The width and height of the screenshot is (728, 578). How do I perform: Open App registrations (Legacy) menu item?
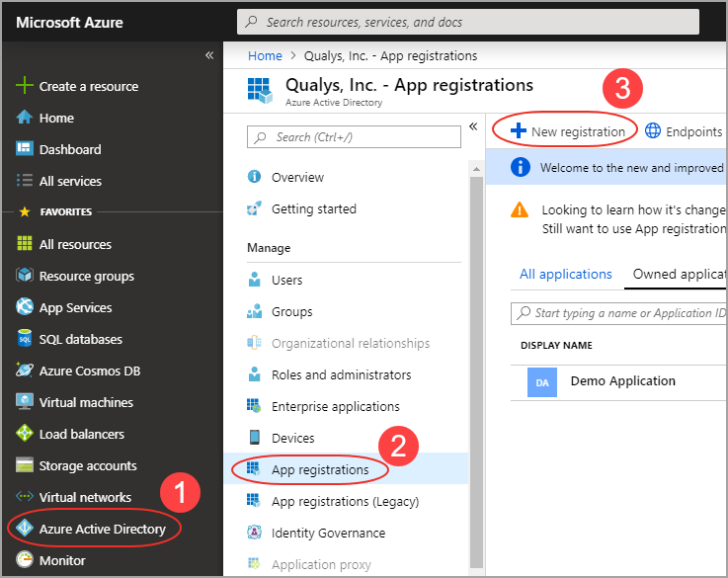[346, 501]
